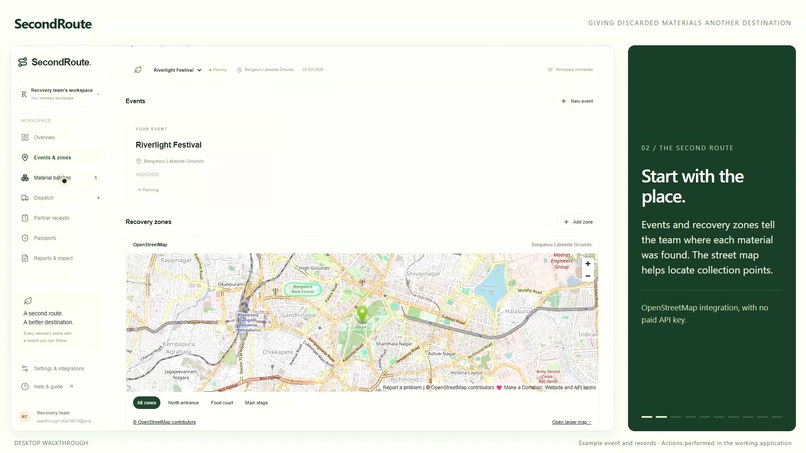This screenshot has width=806, height=453.
Task: Click the OpenStreetMap label above map
Action: [150, 245]
